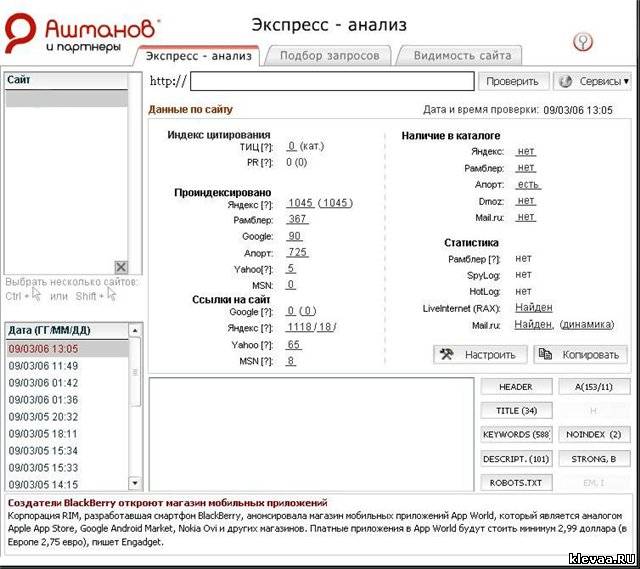
Task: Switch to Подбор запросов tab
Action: coord(330,56)
